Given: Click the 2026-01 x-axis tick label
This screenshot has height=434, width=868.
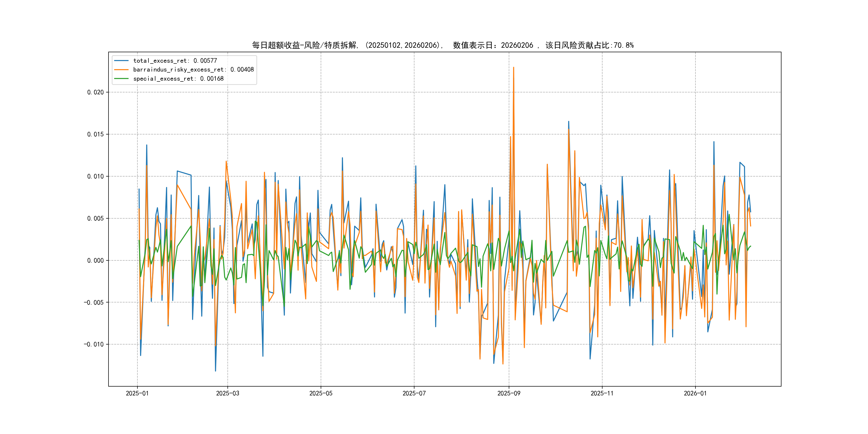Looking at the screenshot, I should (x=695, y=393).
